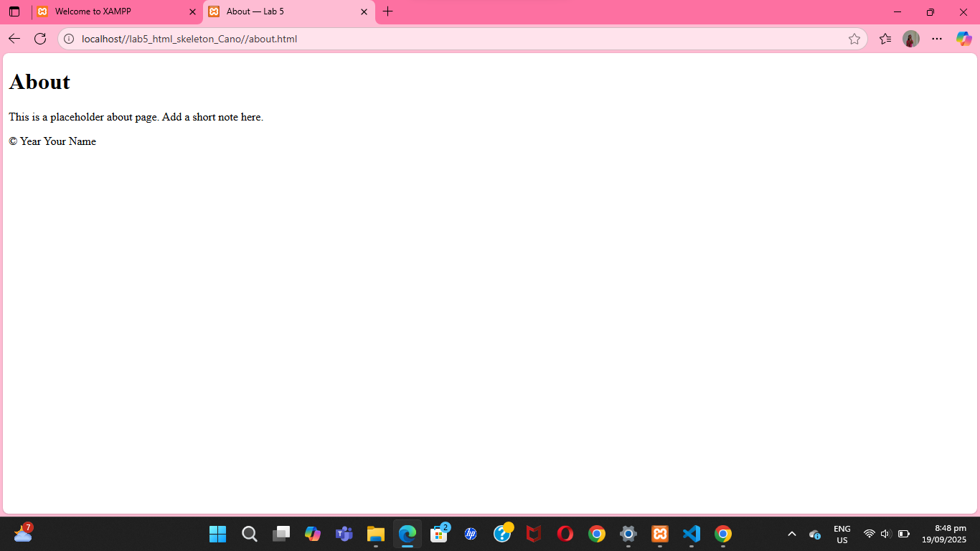The width and height of the screenshot is (980, 551).
Task: Show hidden icons in system tray
Action: [x=792, y=534]
